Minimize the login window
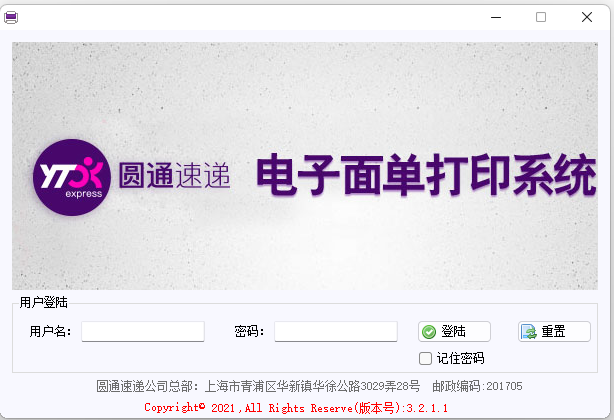The height and width of the screenshot is (420, 614). (496, 17)
